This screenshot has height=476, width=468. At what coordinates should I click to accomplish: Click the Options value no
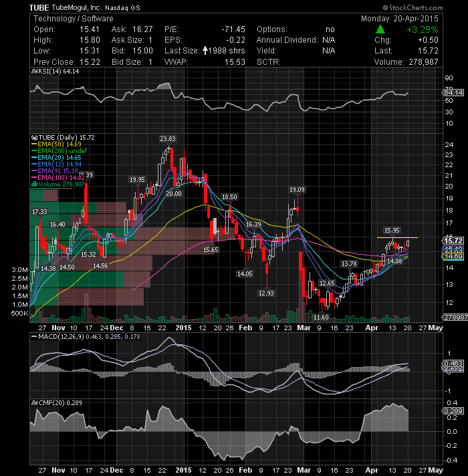coord(330,29)
